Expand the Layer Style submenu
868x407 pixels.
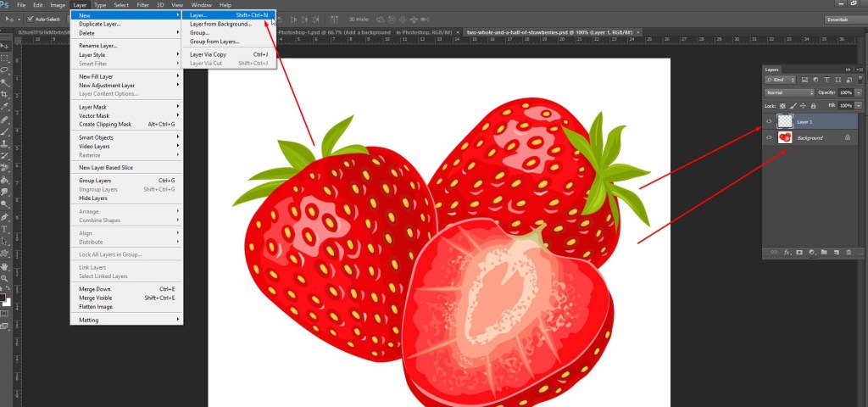127,55
